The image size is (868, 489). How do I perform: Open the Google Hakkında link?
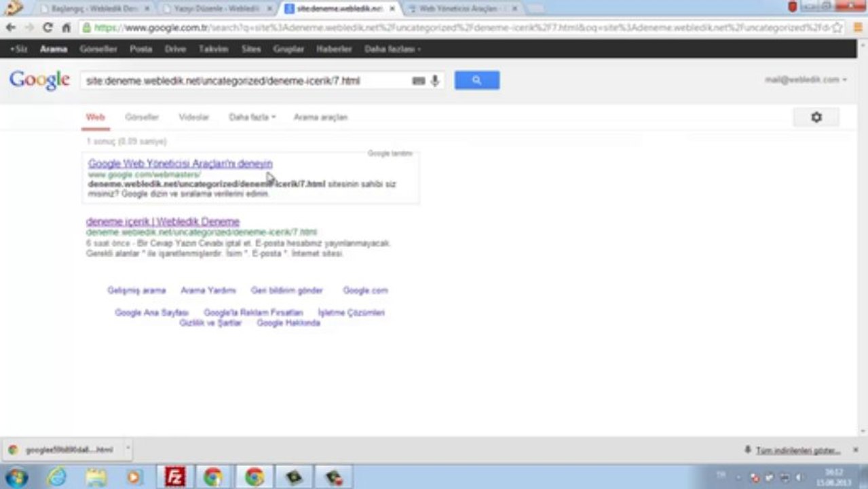(288, 323)
